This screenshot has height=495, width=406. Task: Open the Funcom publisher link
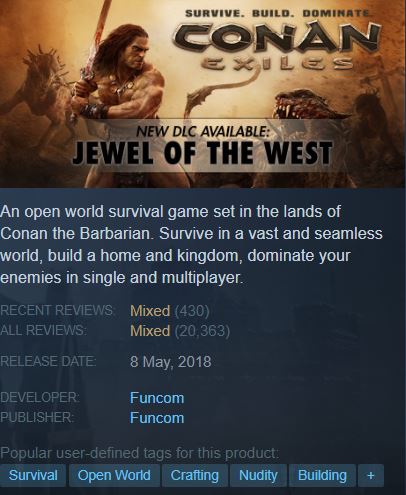click(157, 418)
